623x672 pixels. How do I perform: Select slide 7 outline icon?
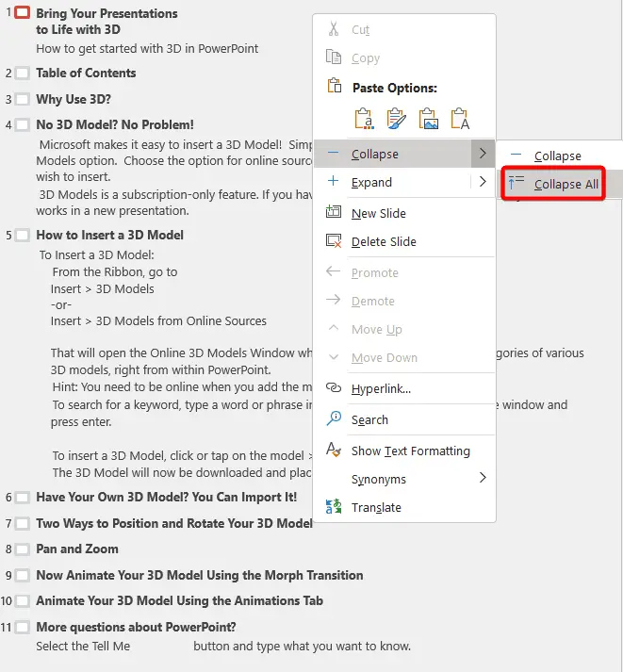[x=22, y=523]
